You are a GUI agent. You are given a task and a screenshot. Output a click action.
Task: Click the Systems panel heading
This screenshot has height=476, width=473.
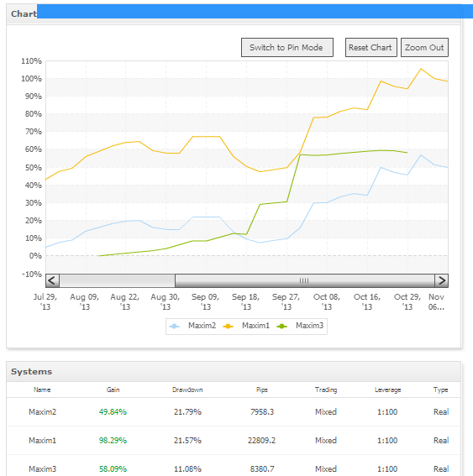pyautogui.click(x=32, y=372)
